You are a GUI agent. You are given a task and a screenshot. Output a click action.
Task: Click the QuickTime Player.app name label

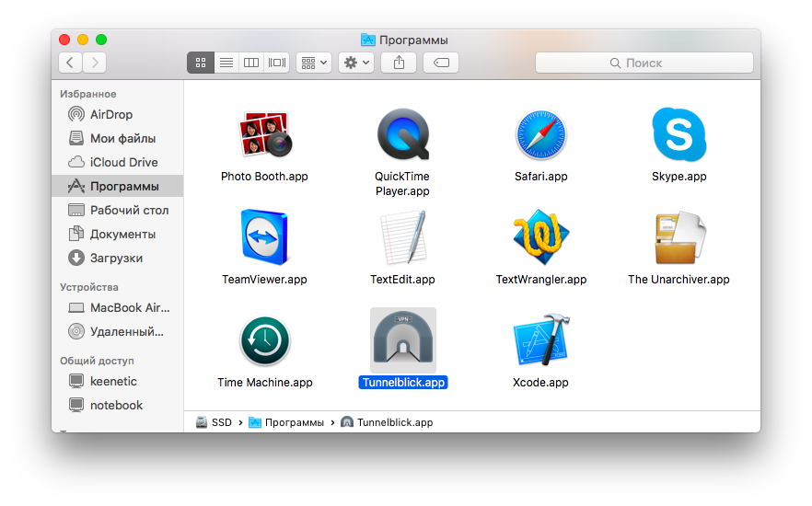pos(402,184)
